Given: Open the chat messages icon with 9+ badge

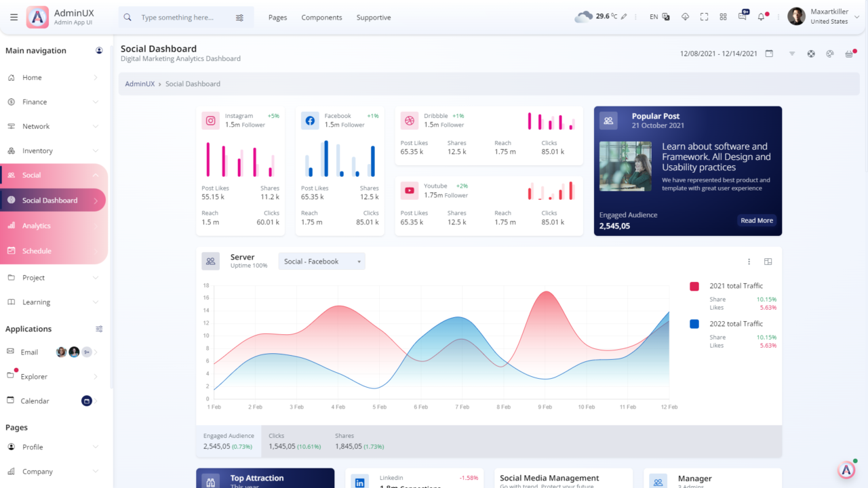Looking at the screenshot, I should coord(743,16).
